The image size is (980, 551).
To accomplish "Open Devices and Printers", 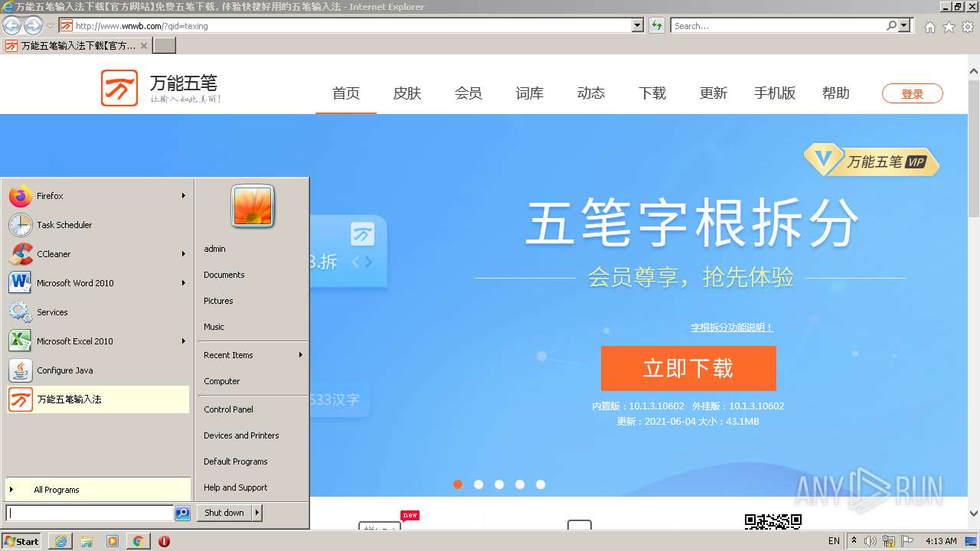I will (253, 435).
